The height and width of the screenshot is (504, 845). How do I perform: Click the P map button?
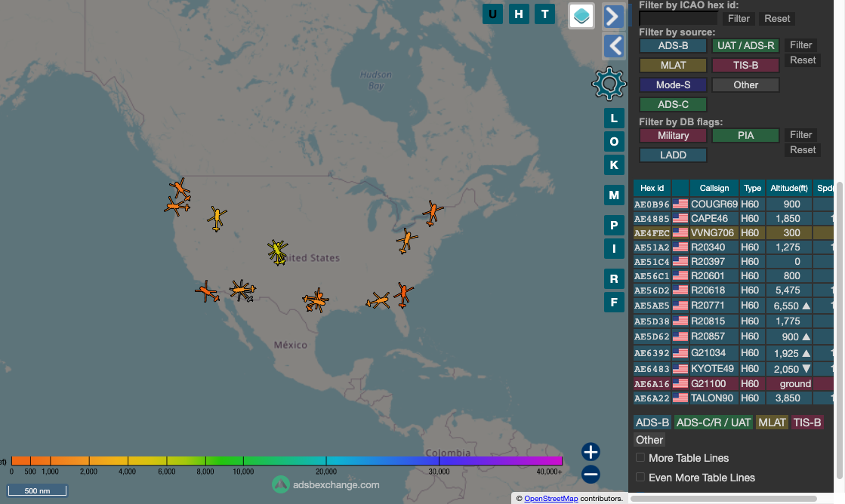[x=614, y=225]
